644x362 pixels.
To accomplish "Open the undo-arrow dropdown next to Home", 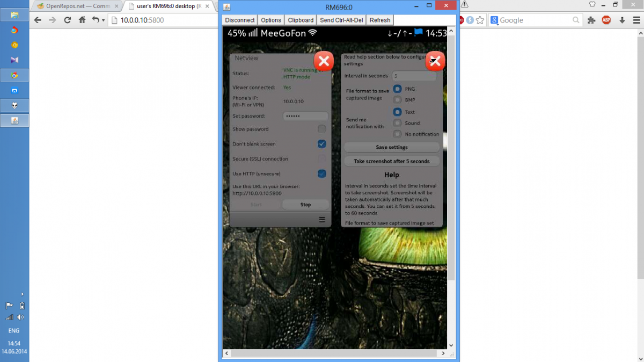I will (x=97, y=20).
